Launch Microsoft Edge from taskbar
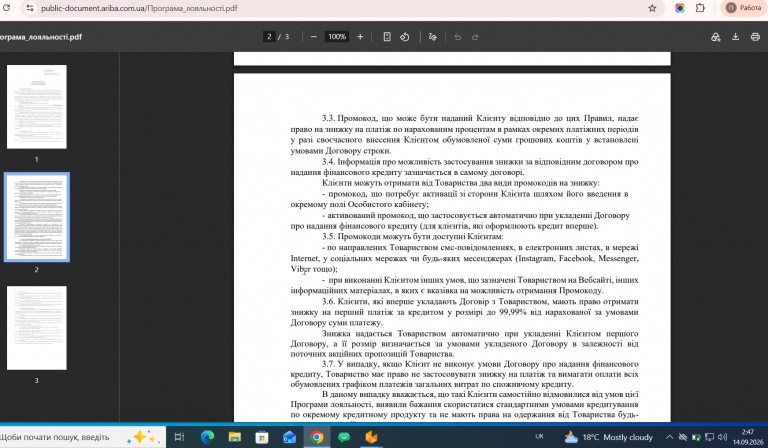This screenshot has width=768, height=448. 207,437
